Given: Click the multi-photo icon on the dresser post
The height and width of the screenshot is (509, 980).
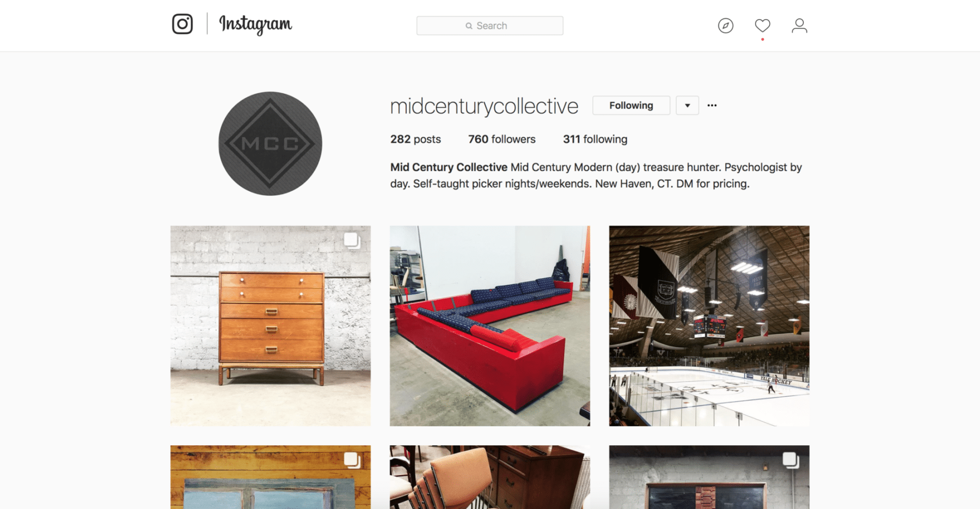Looking at the screenshot, I should (352, 240).
